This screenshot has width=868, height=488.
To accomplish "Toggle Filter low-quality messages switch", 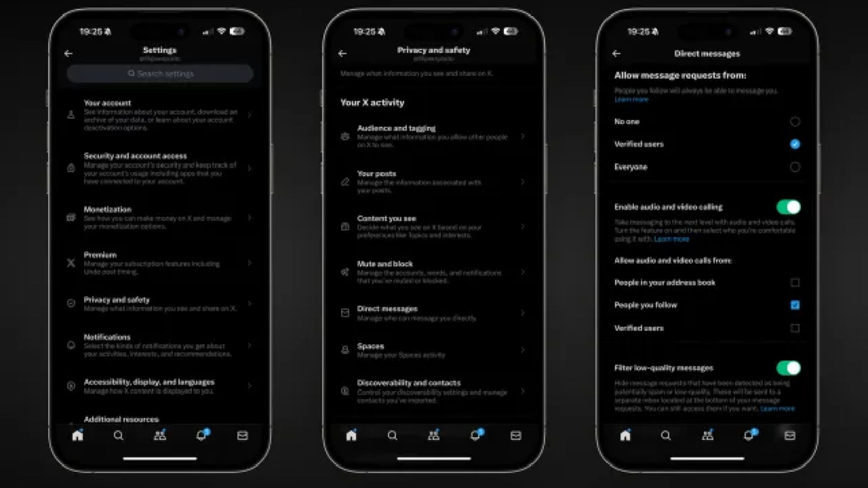I will (788, 368).
